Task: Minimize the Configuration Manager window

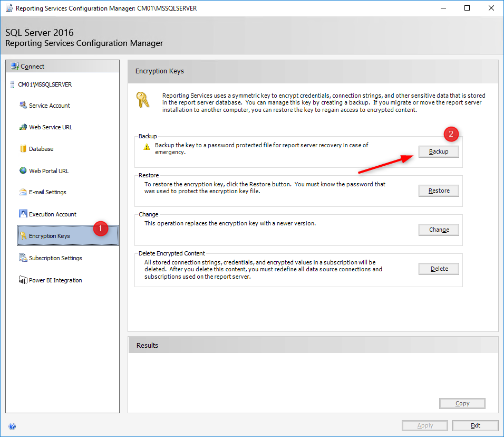Action: coord(443,8)
